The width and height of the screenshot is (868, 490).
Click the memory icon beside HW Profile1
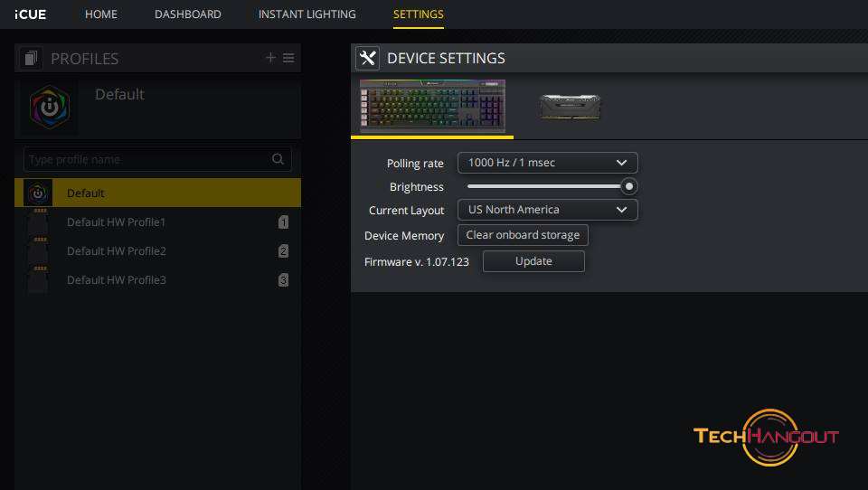[39, 222]
